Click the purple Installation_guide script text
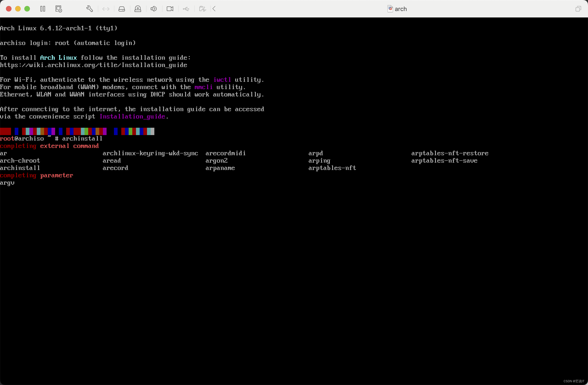This screenshot has height=385, width=588. (132, 116)
